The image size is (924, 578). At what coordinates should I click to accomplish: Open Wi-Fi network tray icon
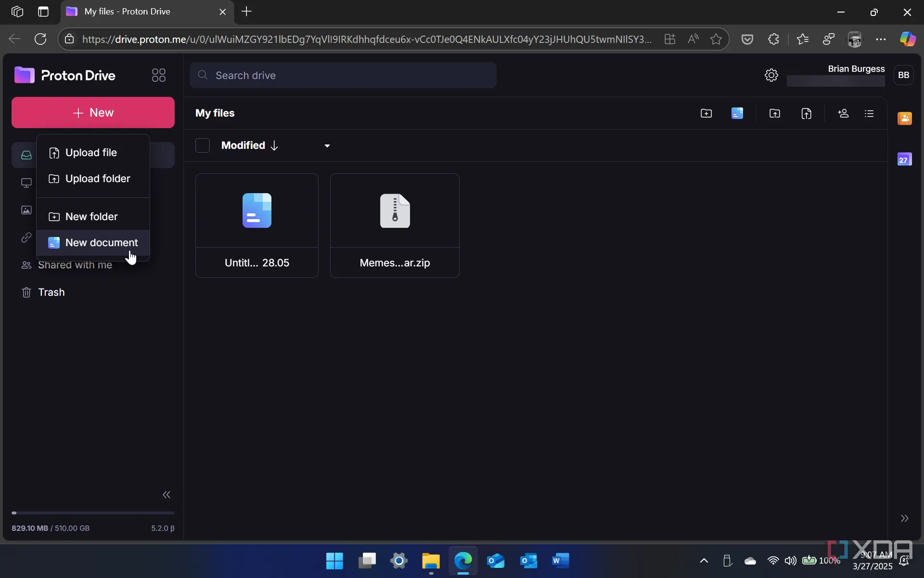pyautogui.click(x=773, y=561)
